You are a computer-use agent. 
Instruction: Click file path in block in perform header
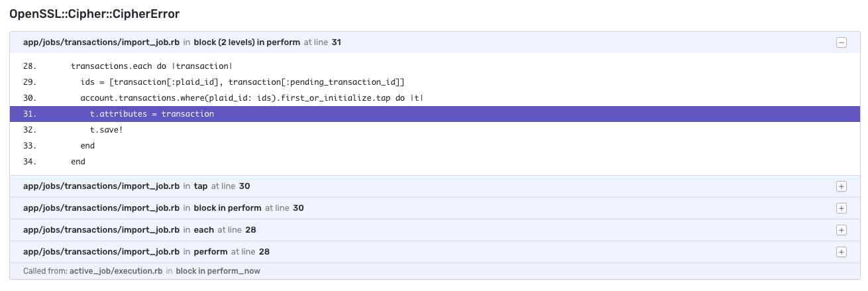click(x=101, y=208)
